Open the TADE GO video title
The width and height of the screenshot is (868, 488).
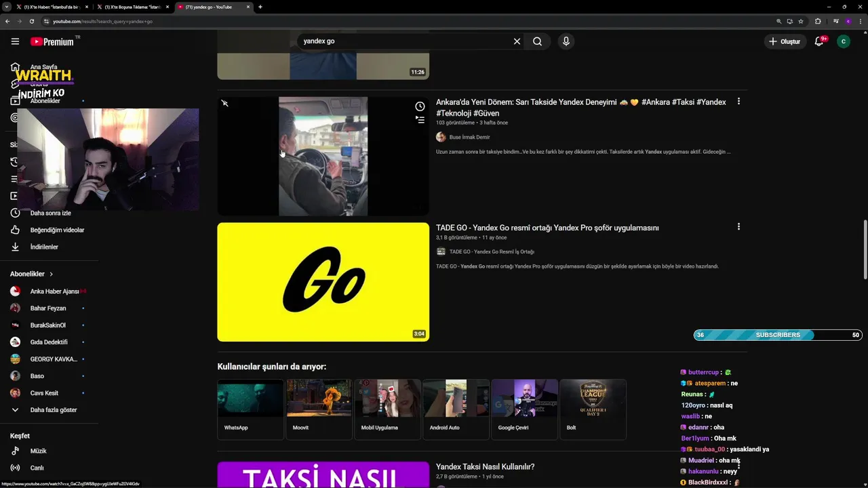click(547, 228)
